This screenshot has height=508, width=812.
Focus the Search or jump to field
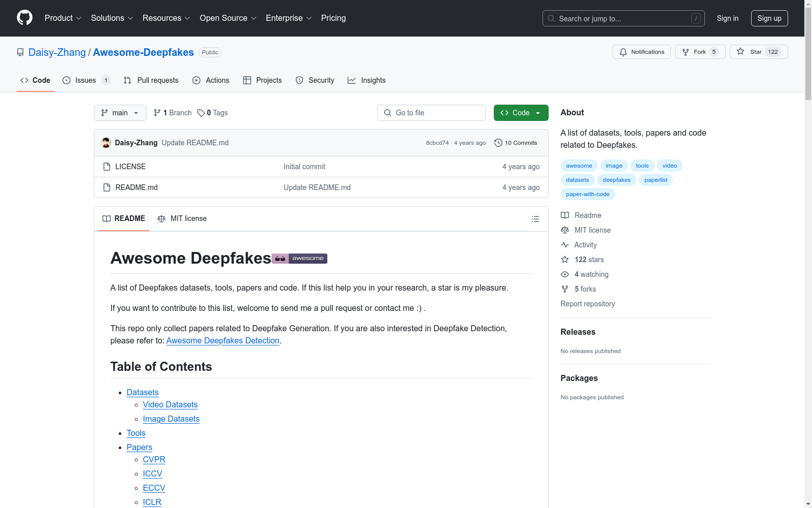[x=624, y=18]
